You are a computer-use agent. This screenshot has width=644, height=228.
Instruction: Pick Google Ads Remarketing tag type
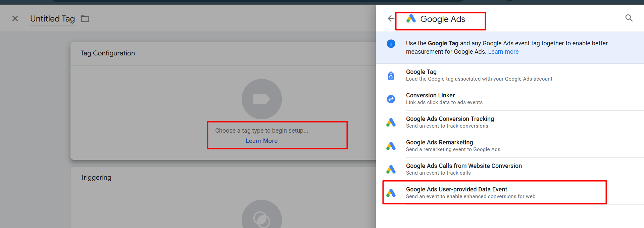click(x=439, y=142)
